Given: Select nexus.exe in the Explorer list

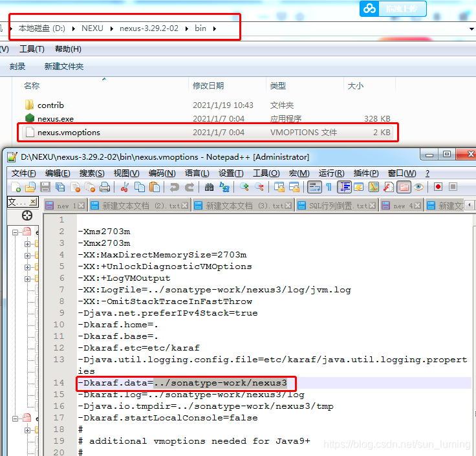Looking at the screenshot, I should point(208,119).
